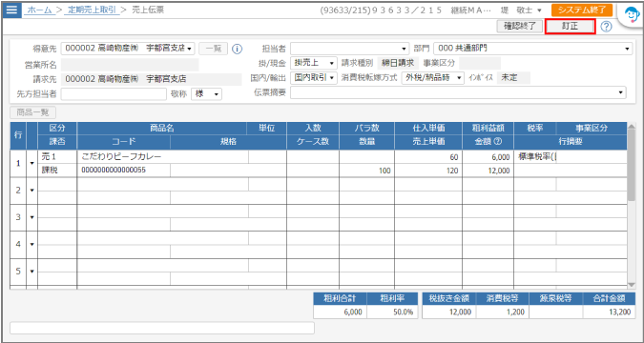The image size is (644, 343).
Task: Expand the row 3 arrow menu
Action: [32, 217]
